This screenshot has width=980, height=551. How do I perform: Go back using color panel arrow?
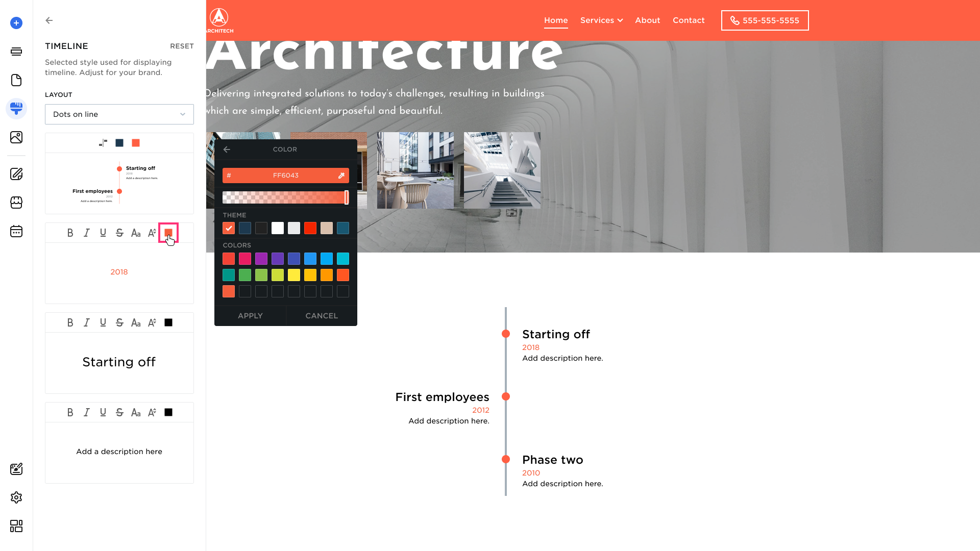(x=227, y=149)
